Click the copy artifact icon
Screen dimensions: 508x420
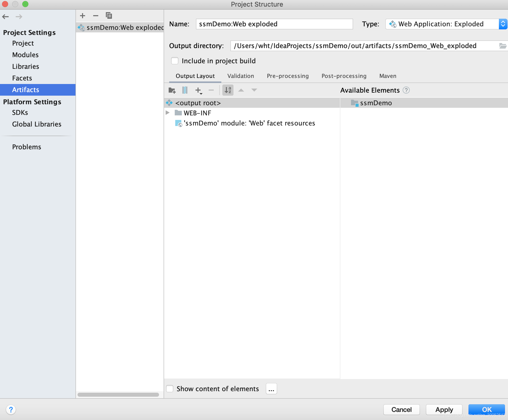point(109,16)
